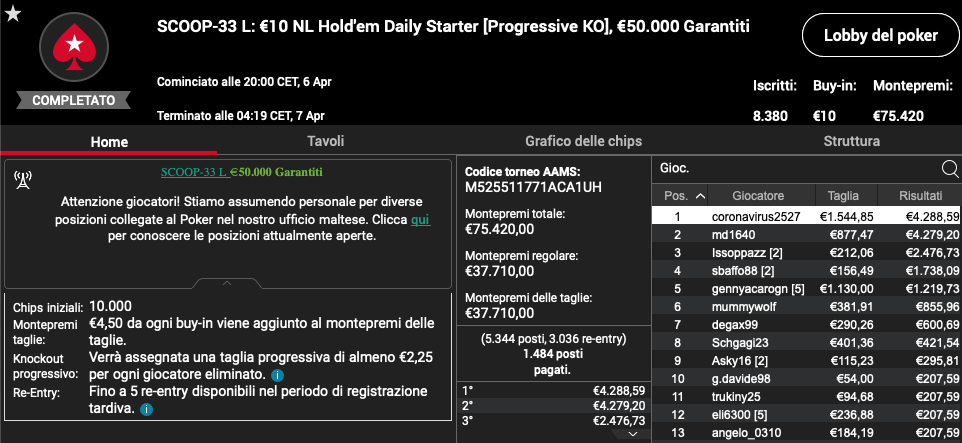Open the SCOOP-33 L announcement link
The image size is (962, 443).
coord(195,172)
